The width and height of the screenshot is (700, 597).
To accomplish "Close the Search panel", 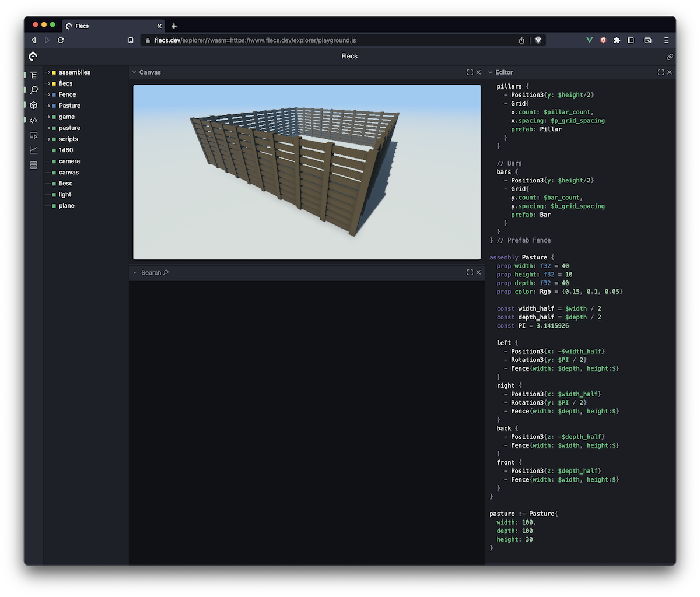I will 478,272.
